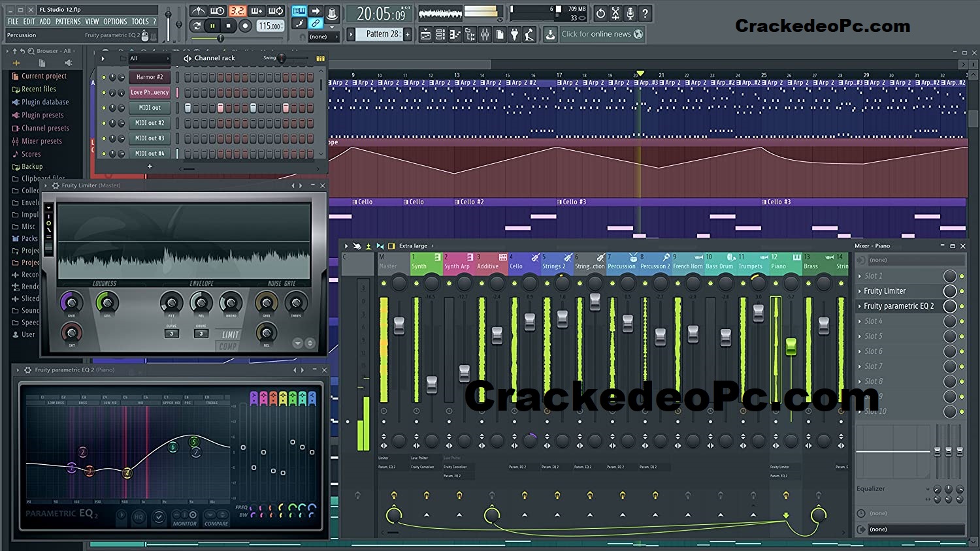This screenshot has width=980, height=551.
Task: Click the audio editor scissors icon
Action: click(x=615, y=13)
